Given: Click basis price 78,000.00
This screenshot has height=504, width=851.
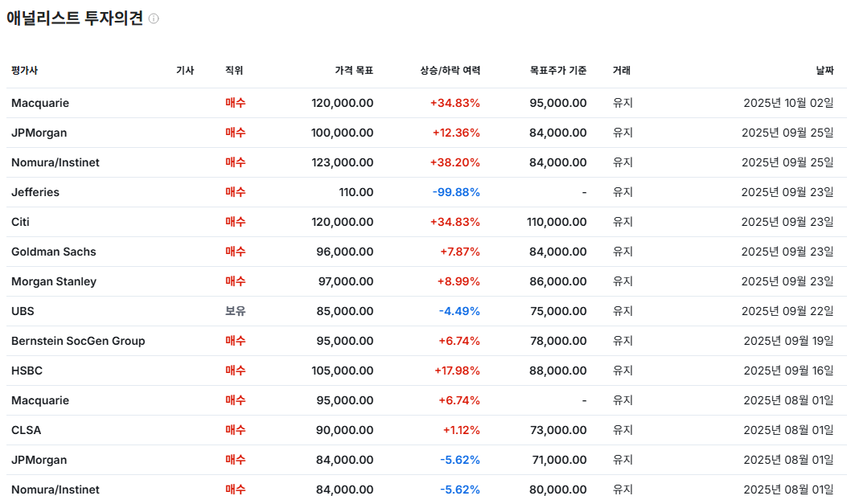Looking at the screenshot, I should 558,342.
